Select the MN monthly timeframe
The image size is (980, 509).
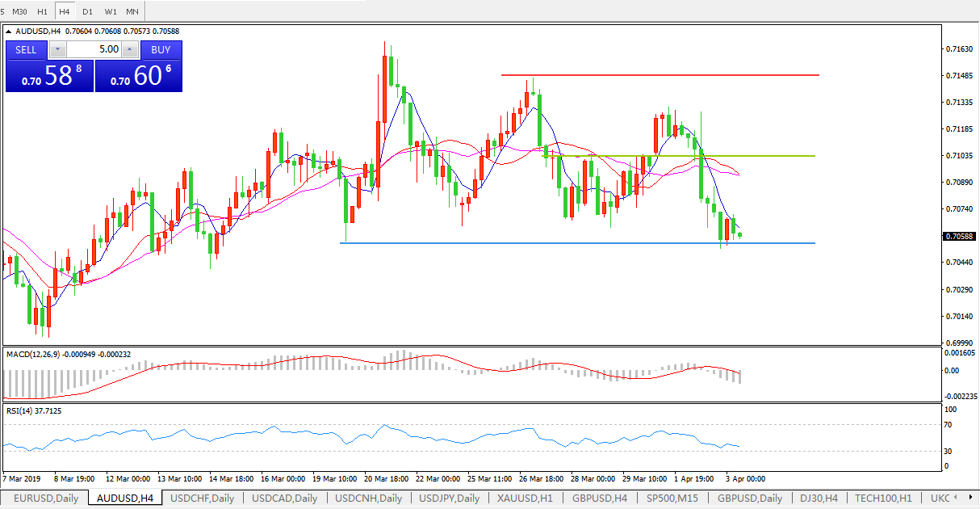[132, 12]
